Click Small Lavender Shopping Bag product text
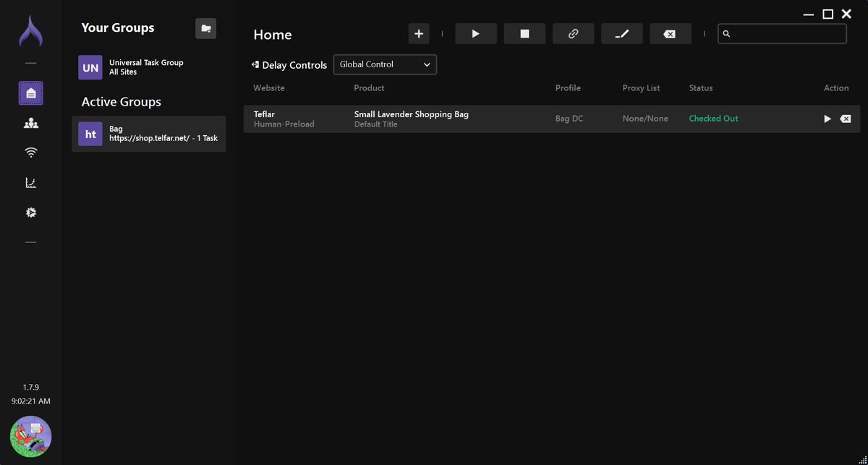This screenshot has height=465, width=868. [411, 114]
